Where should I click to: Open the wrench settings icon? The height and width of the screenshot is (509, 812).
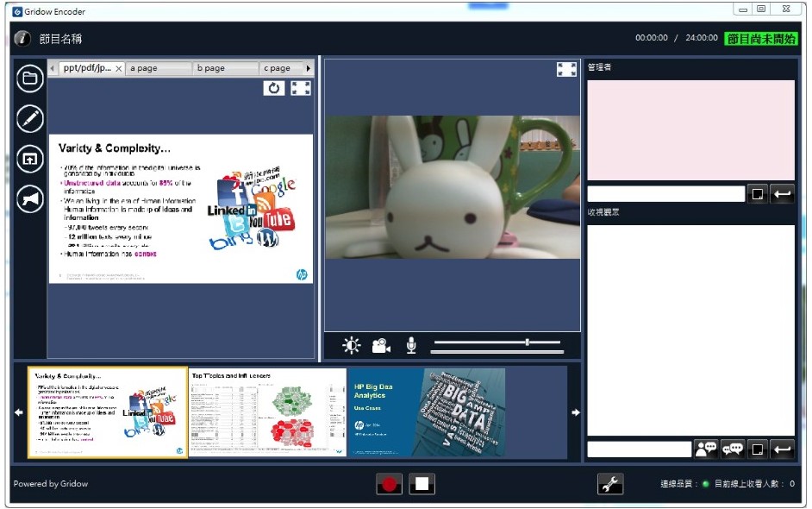(610, 484)
